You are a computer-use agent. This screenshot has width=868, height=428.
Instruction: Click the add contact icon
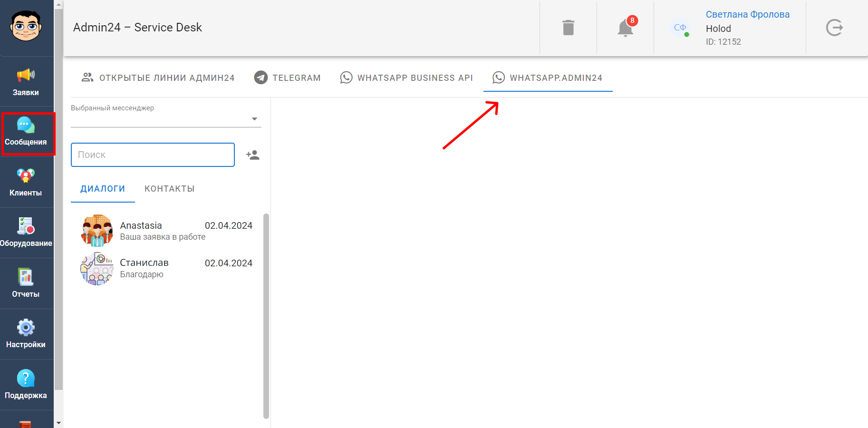(253, 155)
